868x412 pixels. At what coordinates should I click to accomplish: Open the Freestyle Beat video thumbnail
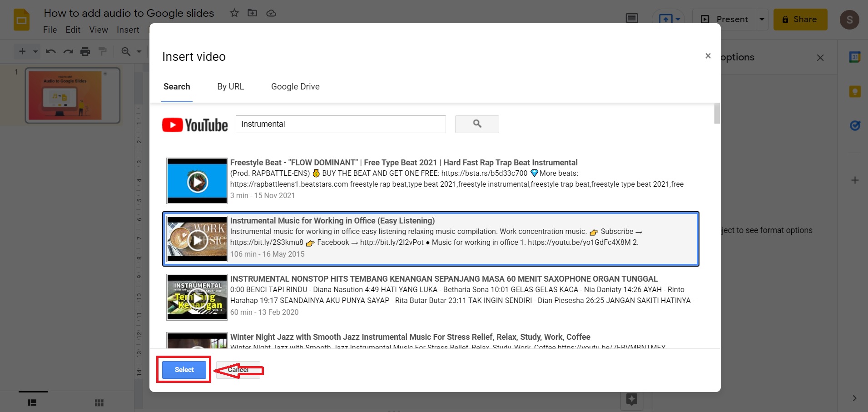(197, 181)
